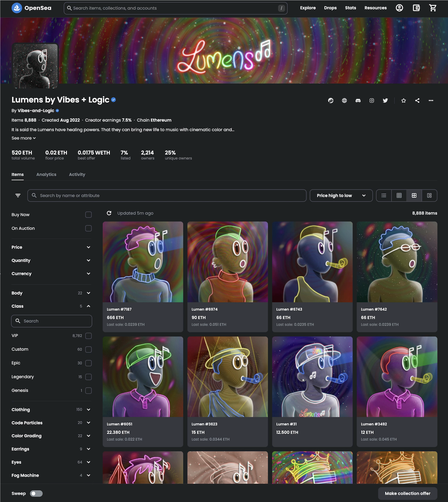Expand the Code Particles attribute filter
The width and height of the screenshot is (448, 502).
[x=51, y=423]
